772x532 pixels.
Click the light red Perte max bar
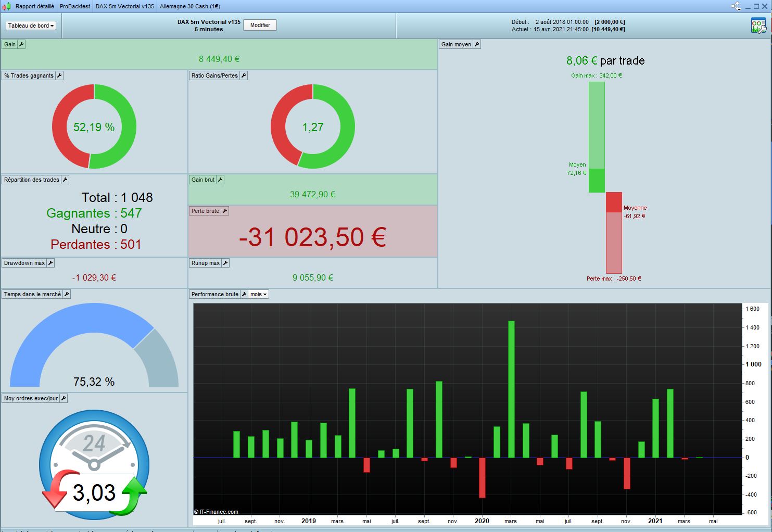coord(614,243)
